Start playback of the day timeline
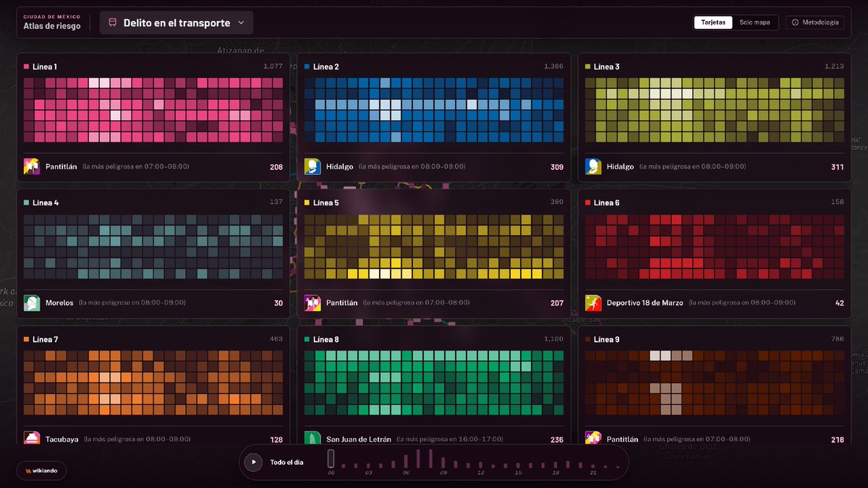 [253, 462]
